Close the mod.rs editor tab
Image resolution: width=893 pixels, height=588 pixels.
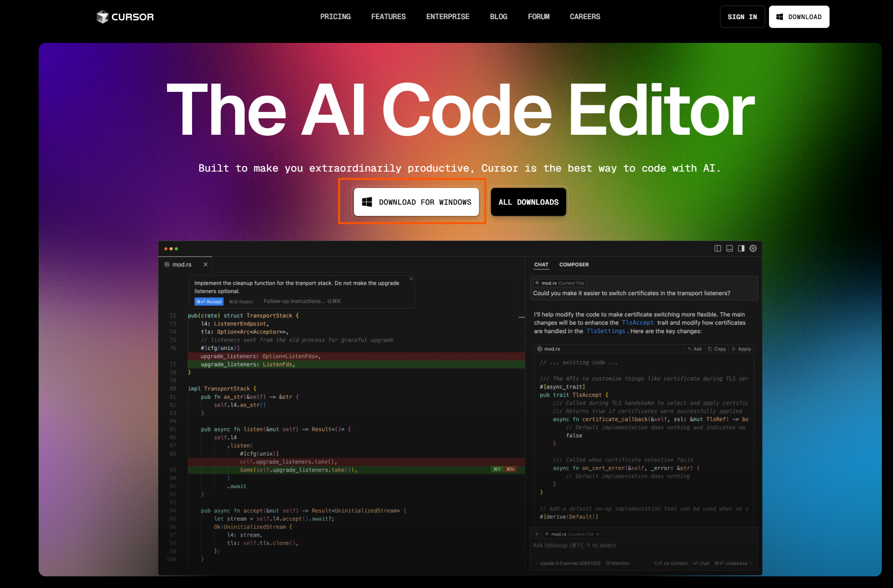click(205, 264)
